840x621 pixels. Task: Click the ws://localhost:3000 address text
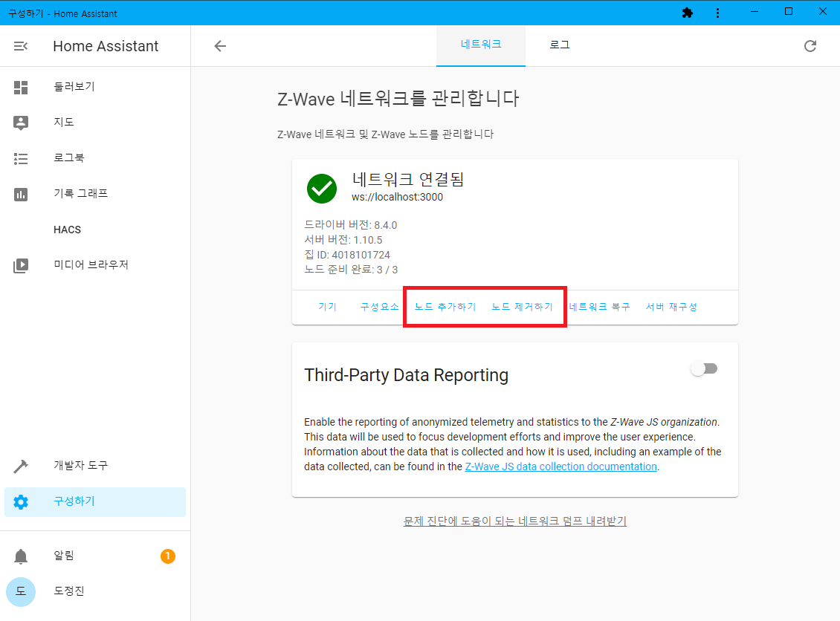[397, 197]
